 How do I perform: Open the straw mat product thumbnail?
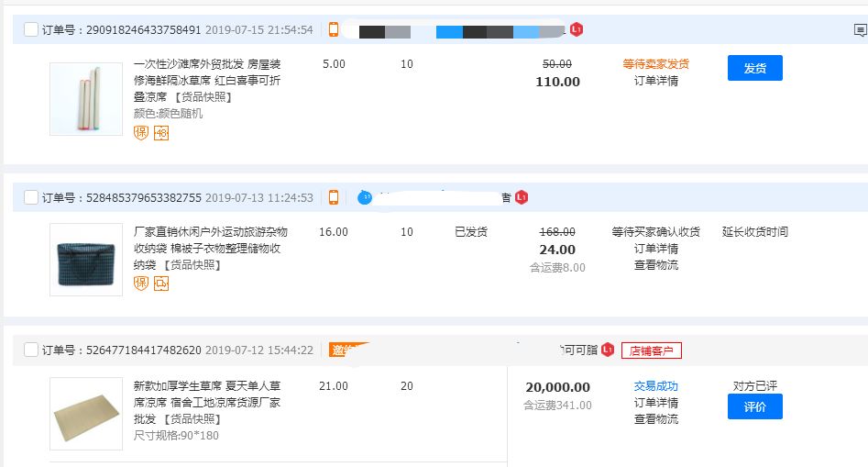coord(86,414)
